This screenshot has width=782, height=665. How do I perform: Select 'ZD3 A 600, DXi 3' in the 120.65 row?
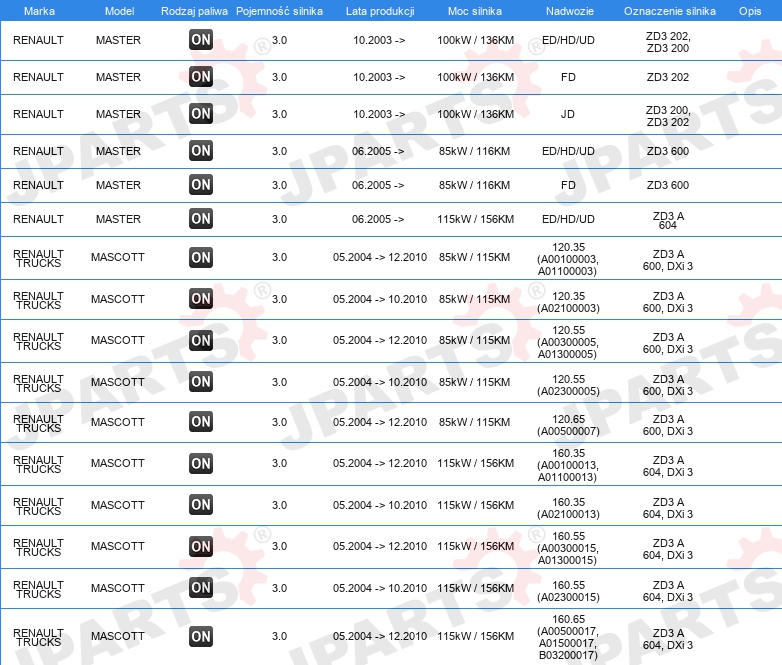(668, 425)
